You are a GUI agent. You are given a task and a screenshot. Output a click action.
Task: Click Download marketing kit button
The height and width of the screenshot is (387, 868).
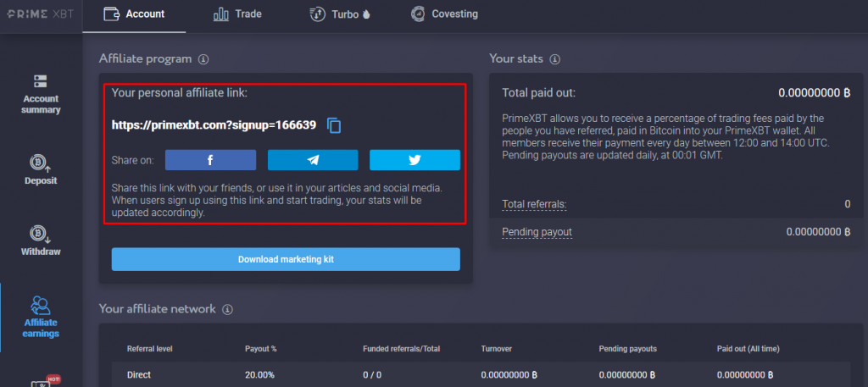coord(286,259)
